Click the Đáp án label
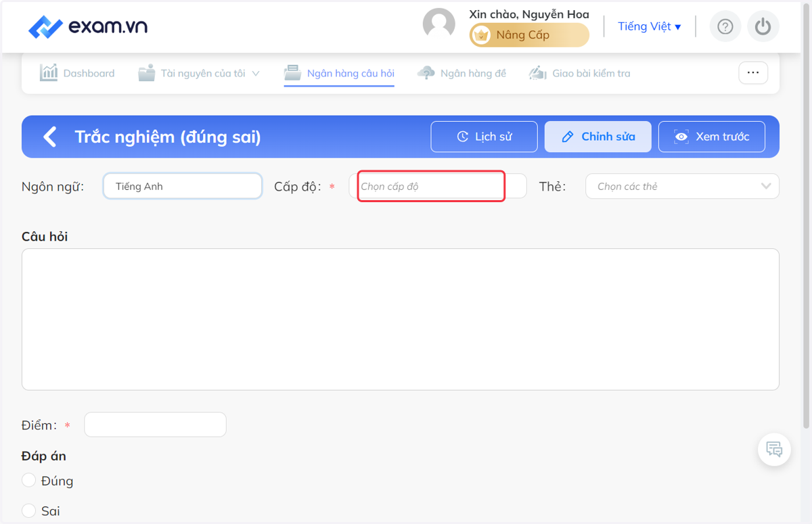812x524 pixels. (x=44, y=456)
